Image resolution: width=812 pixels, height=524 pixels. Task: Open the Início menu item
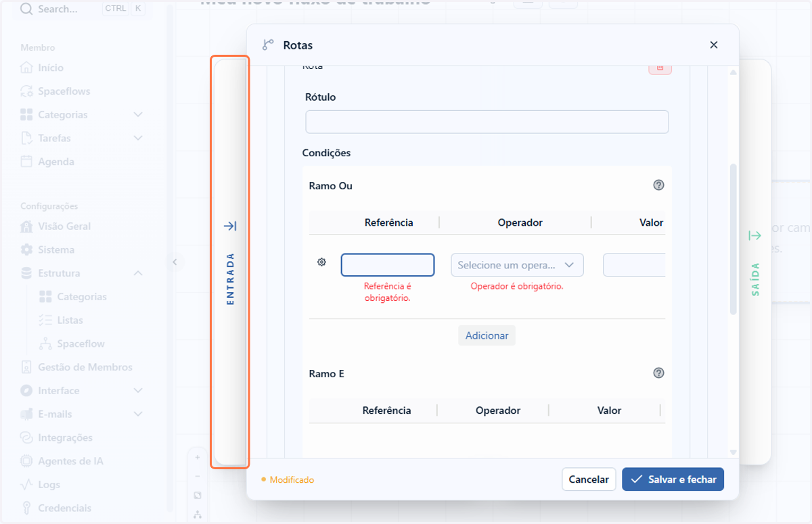(x=51, y=68)
